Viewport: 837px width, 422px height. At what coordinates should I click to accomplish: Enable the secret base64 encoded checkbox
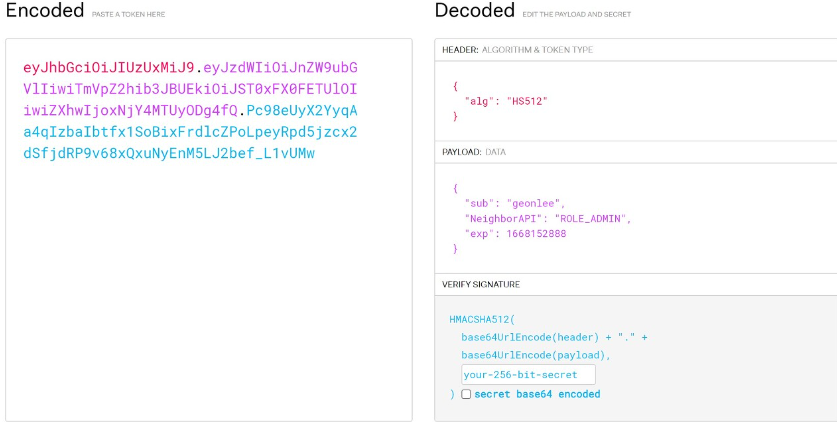coord(466,394)
